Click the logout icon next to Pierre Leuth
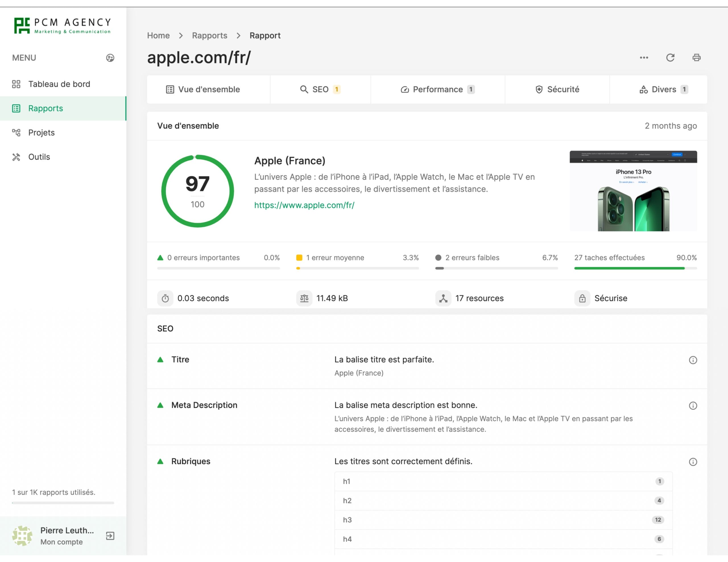The width and height of the screenshot is (728, 562). (x=110, y=536)
